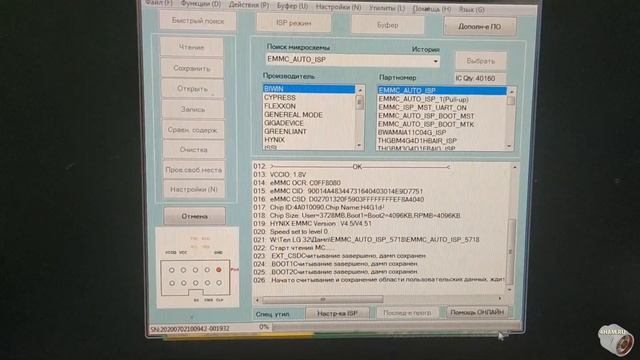Open the Настройки menu in menu bar

pyautogui.click(x=338, y=7)
